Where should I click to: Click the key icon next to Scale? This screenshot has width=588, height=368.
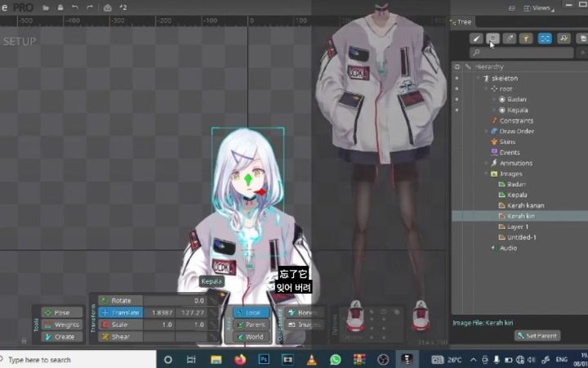pyautogui.click(x=213, y=325)
